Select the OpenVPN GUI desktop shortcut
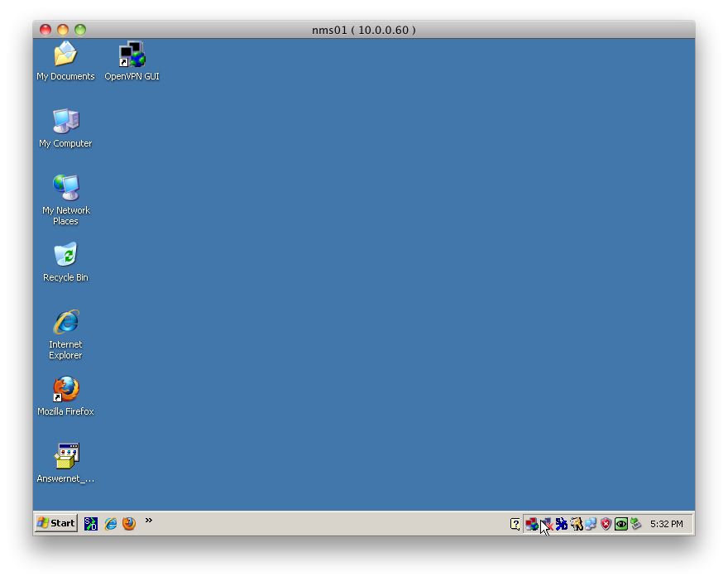Viewport: 728px width, 581px height. click(x=132, y=61)
